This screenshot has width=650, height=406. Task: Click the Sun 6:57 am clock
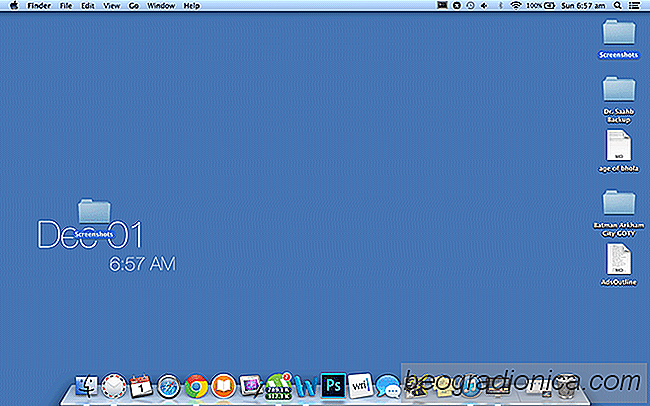click(583, 6)
